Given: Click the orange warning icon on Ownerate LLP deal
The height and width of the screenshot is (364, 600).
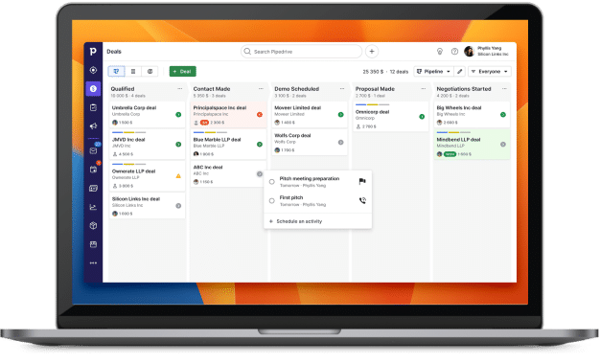Looking at the screenshot, I should pos(178,176).
